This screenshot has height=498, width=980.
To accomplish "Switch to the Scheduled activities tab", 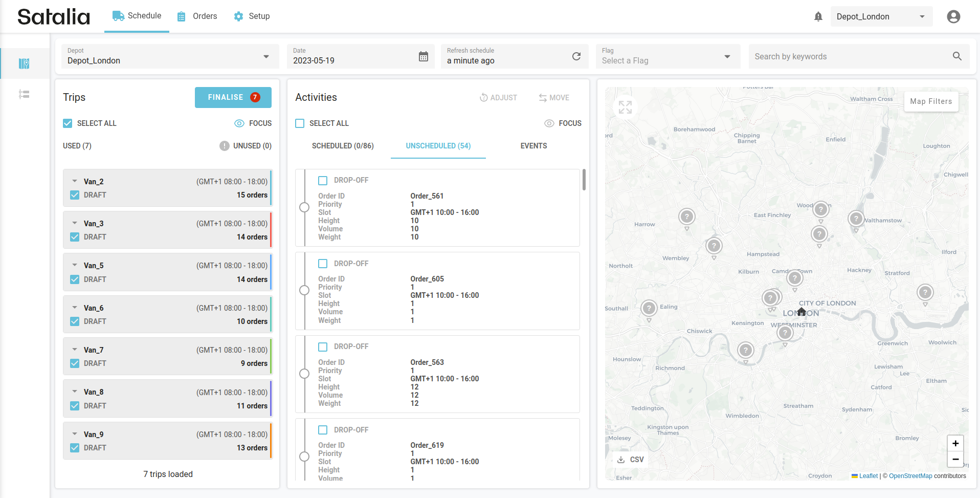I will click(x=343, y=146).
